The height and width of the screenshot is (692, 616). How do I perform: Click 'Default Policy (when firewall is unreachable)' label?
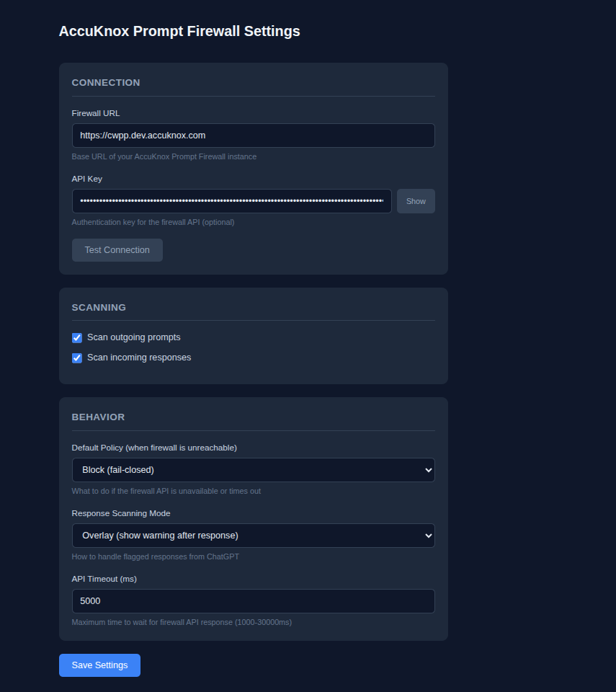coord(154,448)
